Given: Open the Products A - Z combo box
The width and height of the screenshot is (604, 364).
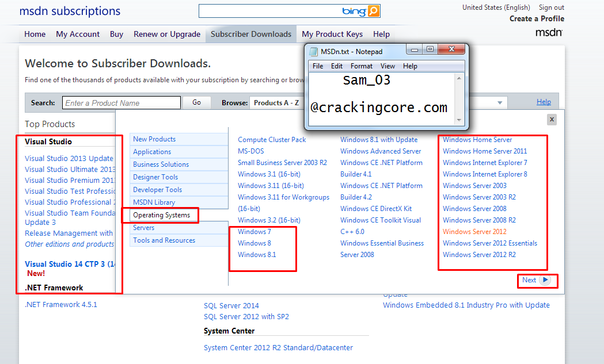Looking at the screenshot, I should coord(378,103).
